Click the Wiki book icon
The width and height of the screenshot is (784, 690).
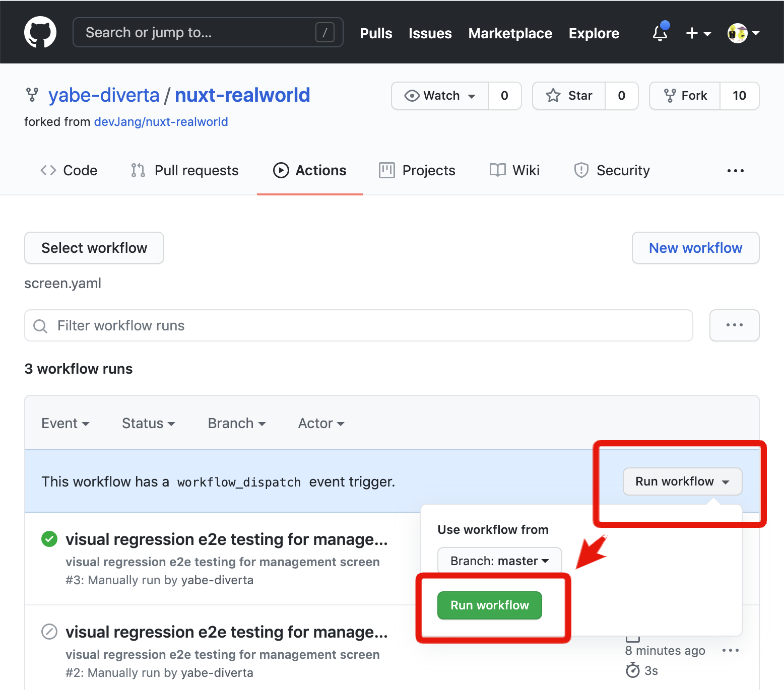pyautogui.click(x=498, y=170)
